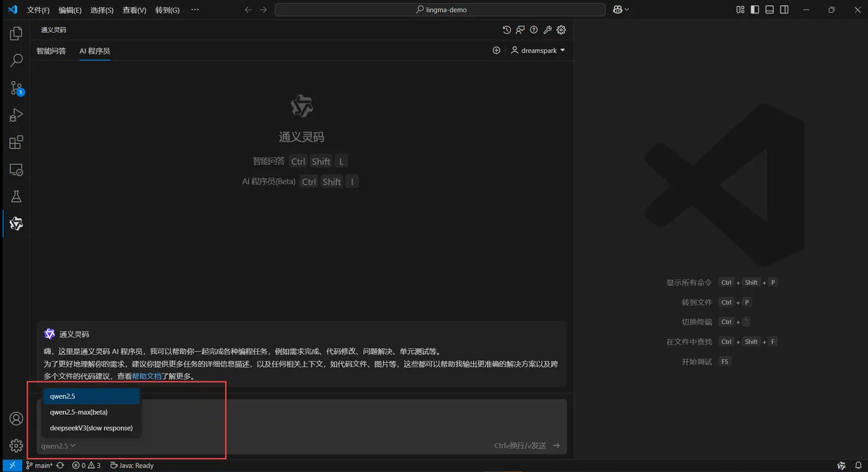The width and height of the screenshot is (868, 472).
Task: Open the Extensions view
Action: [x=16, y=143]
